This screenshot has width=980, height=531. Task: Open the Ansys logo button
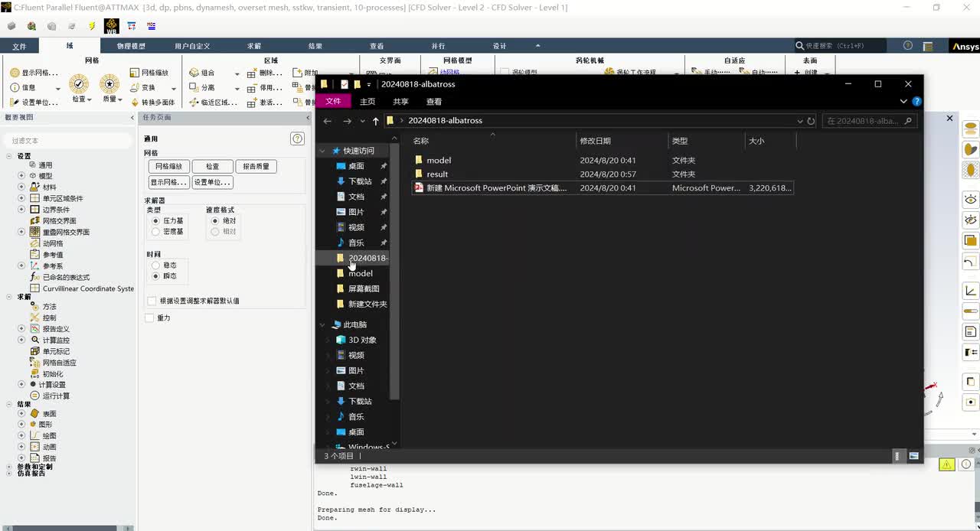(965, 47)
